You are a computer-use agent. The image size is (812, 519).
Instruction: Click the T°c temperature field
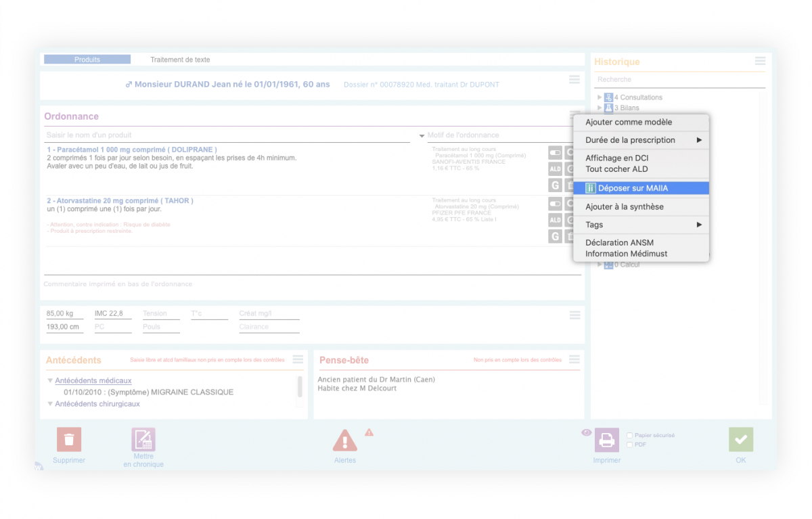click(208, 314)
